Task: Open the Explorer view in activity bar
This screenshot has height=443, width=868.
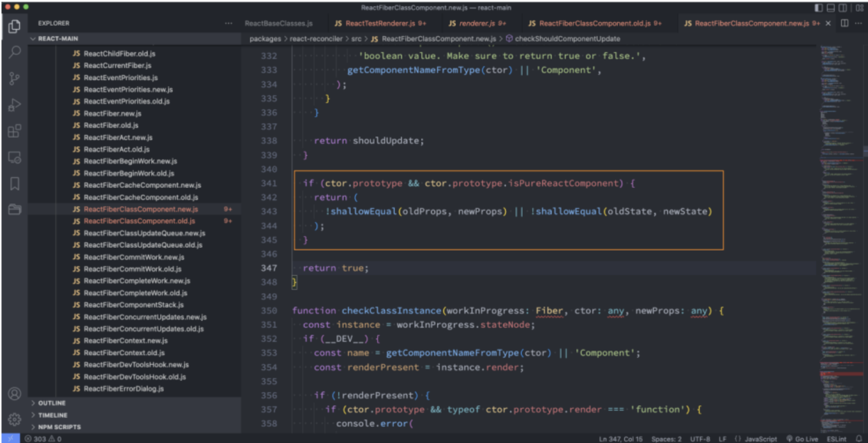Action: [15, 26]
